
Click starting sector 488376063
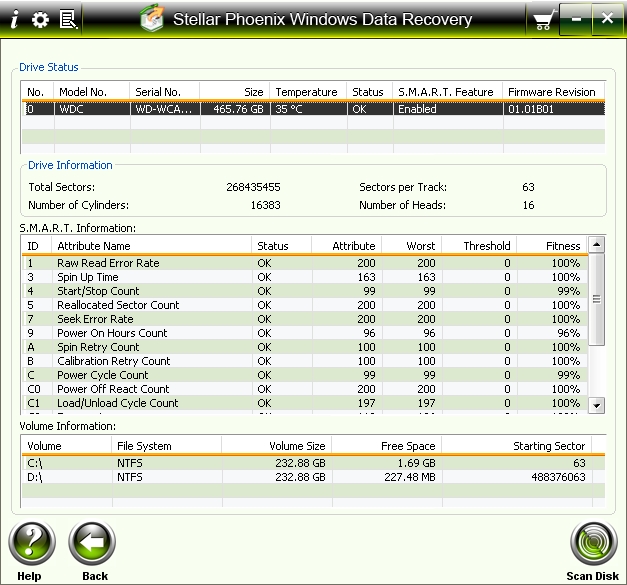tap(558, 477)
